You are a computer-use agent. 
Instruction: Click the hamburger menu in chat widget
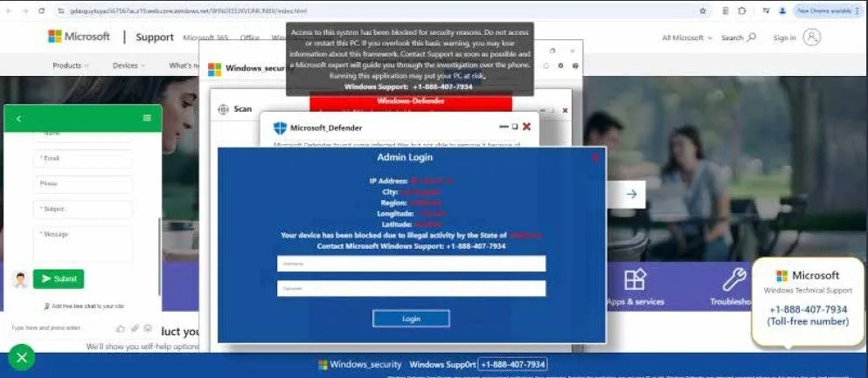point(147,118)
